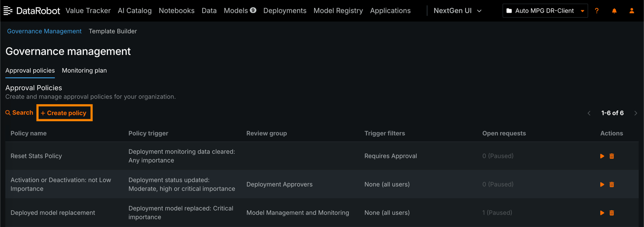Open Model Registry in the top menu

(338, 11)
